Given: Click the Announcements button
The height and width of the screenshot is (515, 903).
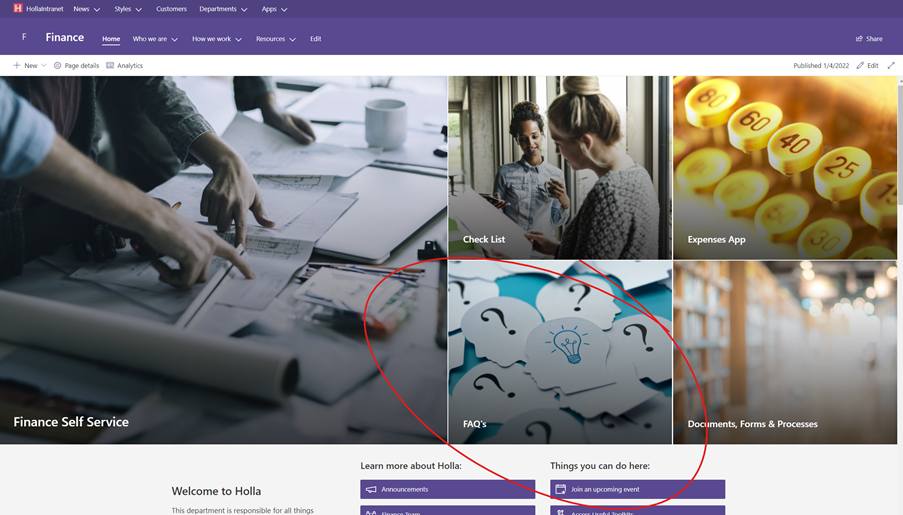Looking at the screenshot, I should 447,489.
